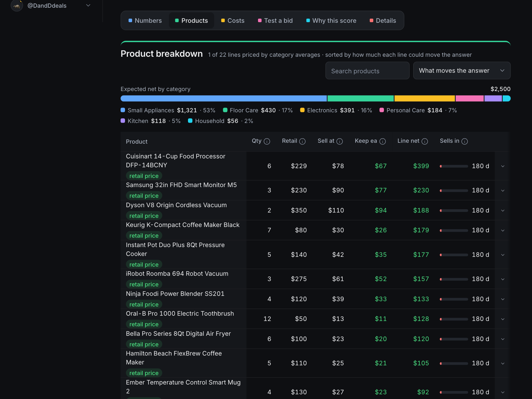This screenshot has width=532, height=399.
Task: Select the Products tab
Action: pos(192,21)
